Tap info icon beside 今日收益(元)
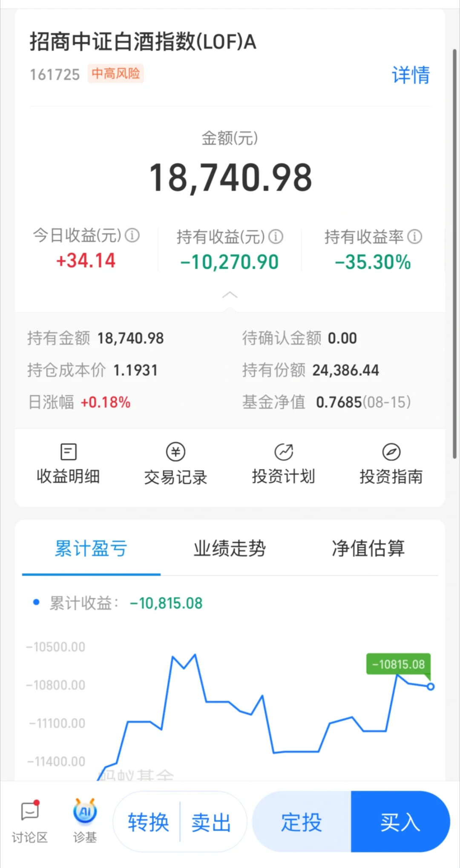Screen dimensions: 460x868 point(132,235)
